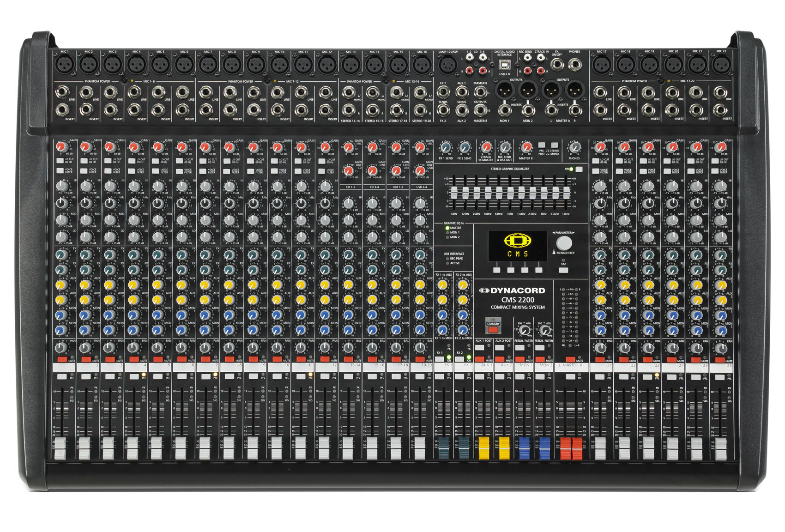
Task: Select the 2TRACK to MASTER knob
Action: pyautogui.click(x=486, y=148)
